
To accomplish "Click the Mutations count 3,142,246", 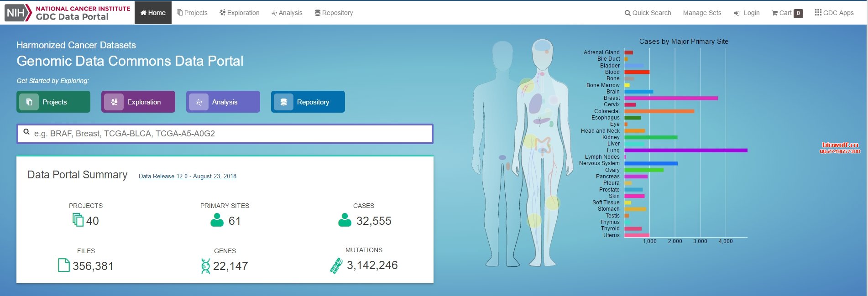I will pyautogui.click(x=372, y=265).
